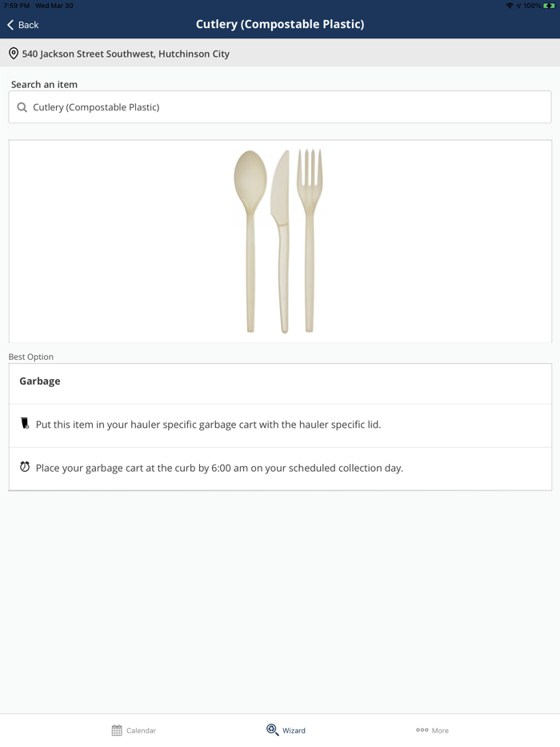The image size is (560, 747).
Task: Open the Calendar tab
Action: pos(132,730)
